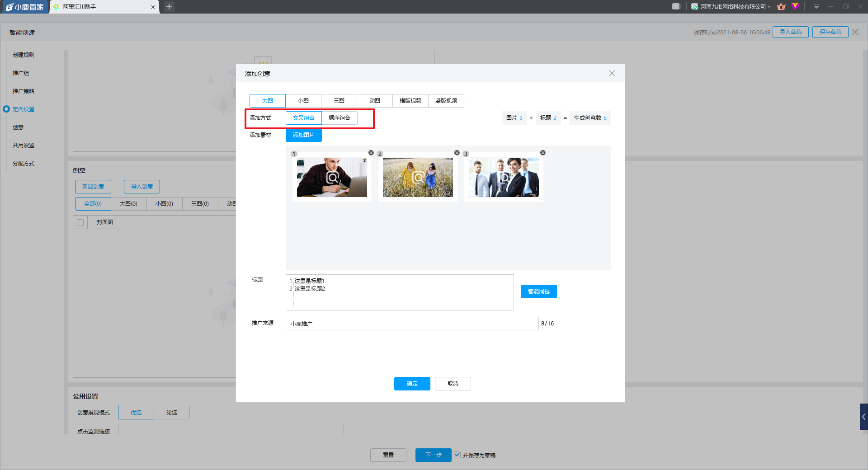Open the 智能词包 word pack
Viewport: 868px width, 470px height.
tap(539, 291)
